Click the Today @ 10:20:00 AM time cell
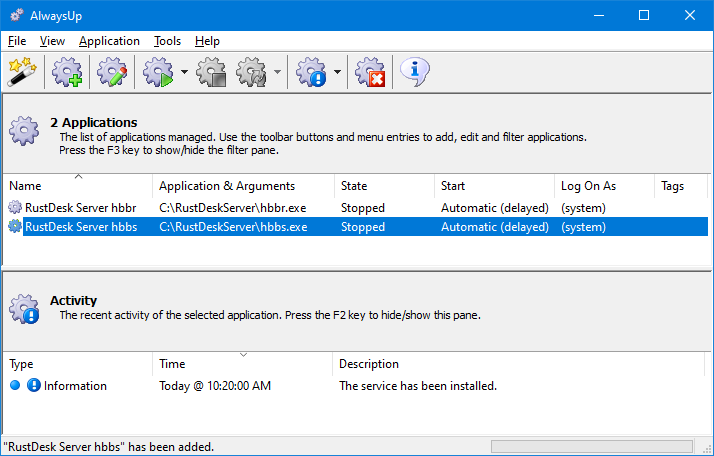 [215, 386]
